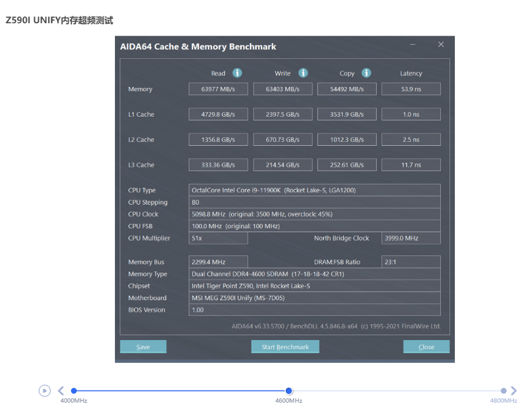This screenshot has height=414, width=532.
Task: Click the CPU Clock field 5098.8 MHz
Action: tap(315, 214)
